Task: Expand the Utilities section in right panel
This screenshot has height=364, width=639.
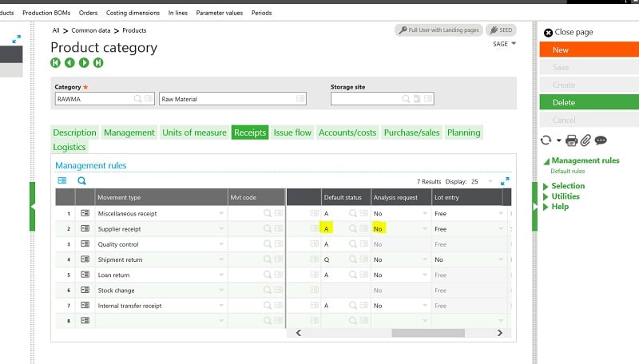Action: pyautogui.click(x=565, y=196)
